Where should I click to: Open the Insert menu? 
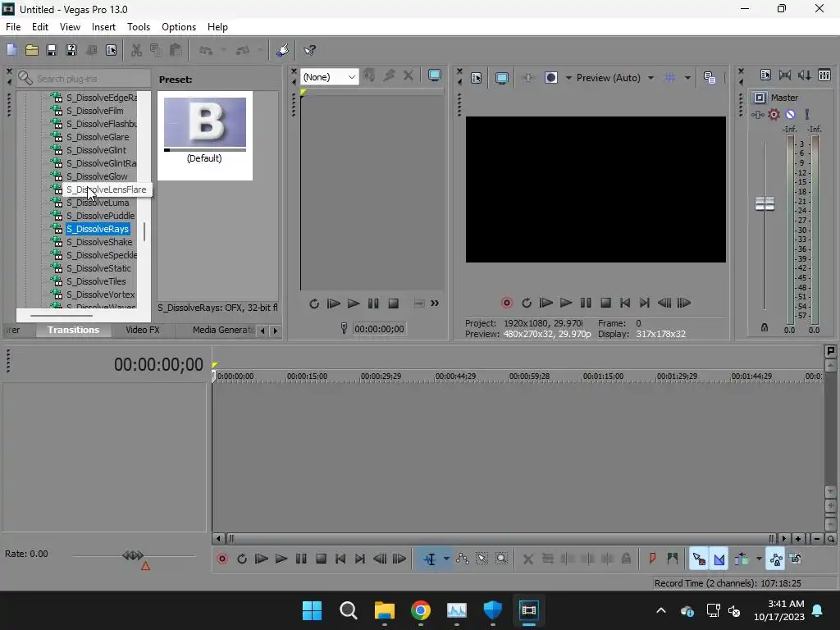pyautogui.click(x=103, y=27)
